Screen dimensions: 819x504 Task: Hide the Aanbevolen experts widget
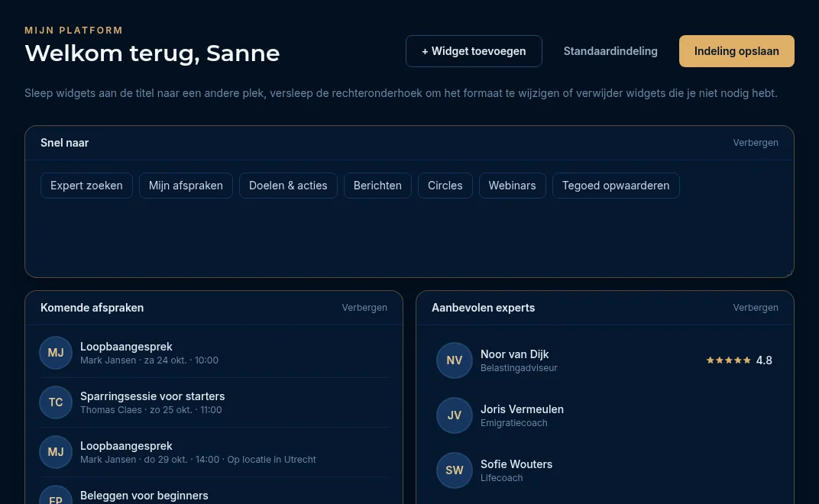[x=756, y=308]
